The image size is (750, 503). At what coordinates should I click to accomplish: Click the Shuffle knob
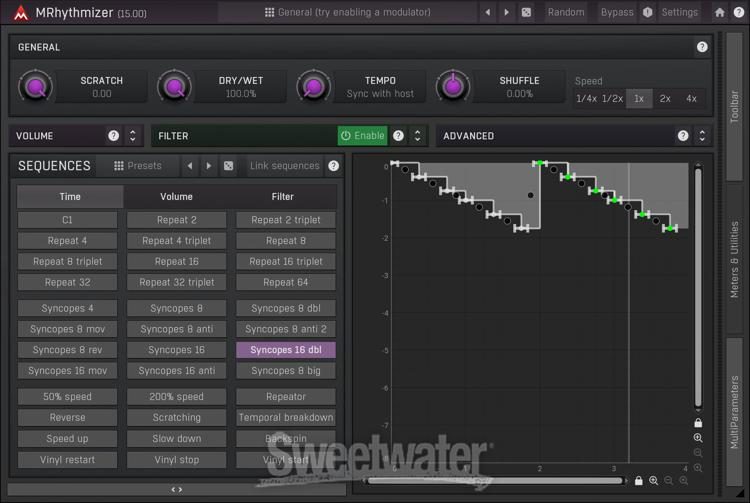(452, 87)
